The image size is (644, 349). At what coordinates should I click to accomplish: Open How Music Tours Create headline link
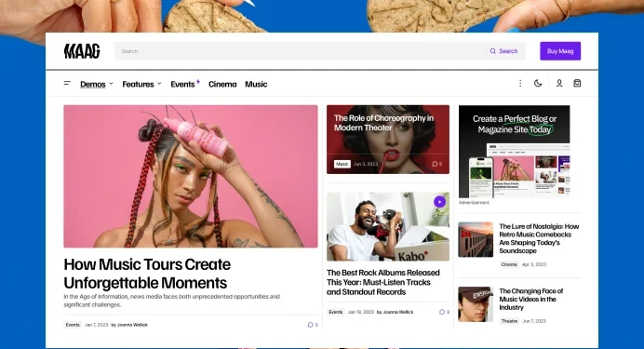click(147, 274)
